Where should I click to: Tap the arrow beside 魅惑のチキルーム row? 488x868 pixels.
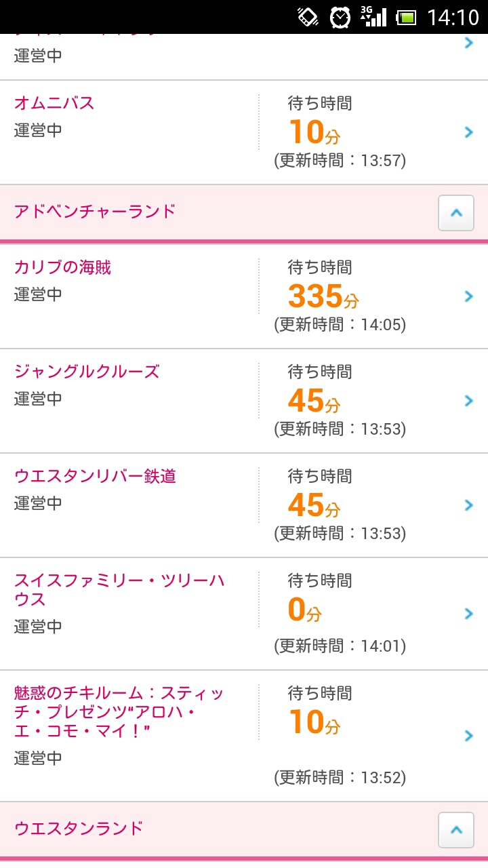point(468,736)
